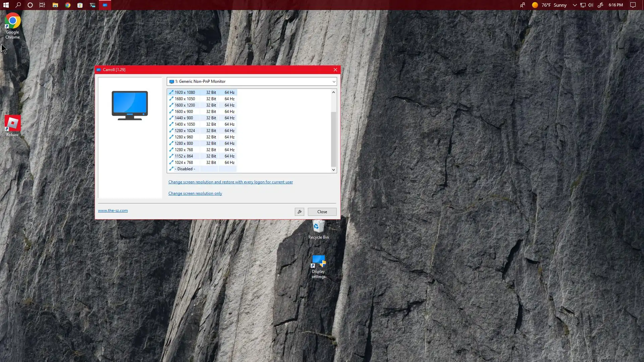Click the volume speaker tray icon
Image resolution: width=644 pixels, height=362 pixels.
[x=591, y=5]
